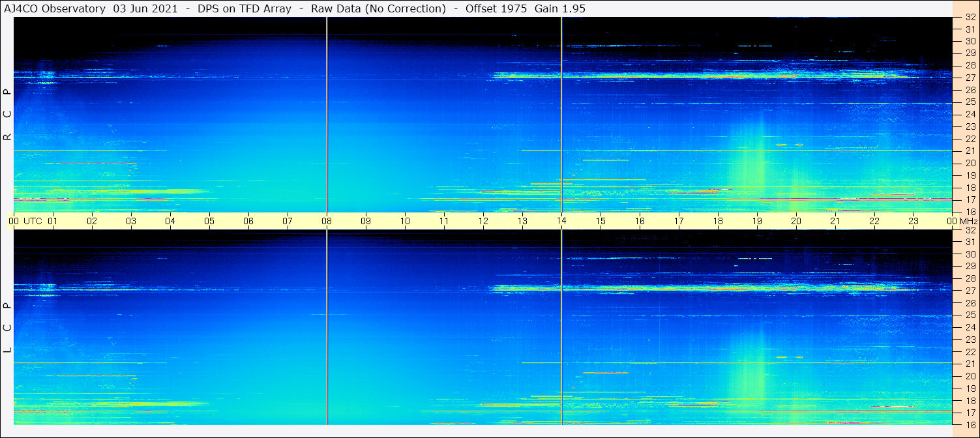Click the Offset 1975 value

(496, 9)
